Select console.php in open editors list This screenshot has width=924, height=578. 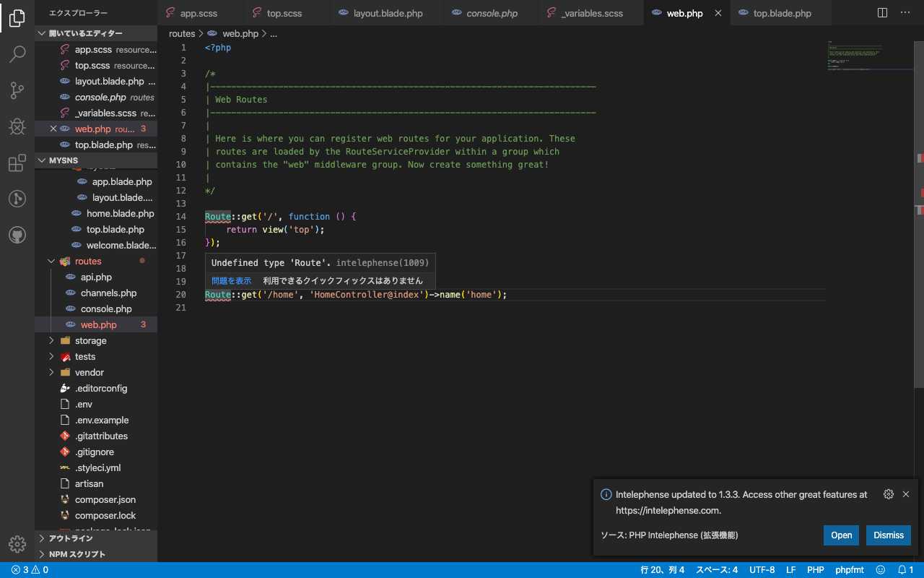(x=96, y=97)
